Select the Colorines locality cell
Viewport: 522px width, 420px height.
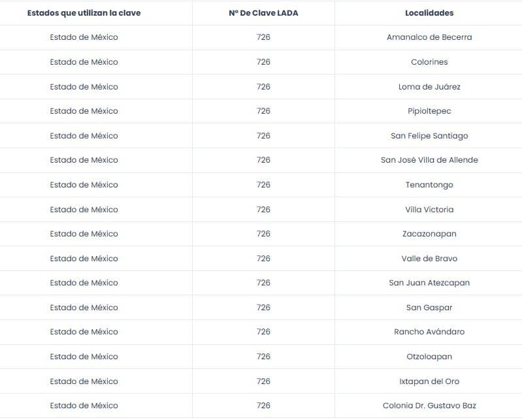pos(429,62)
